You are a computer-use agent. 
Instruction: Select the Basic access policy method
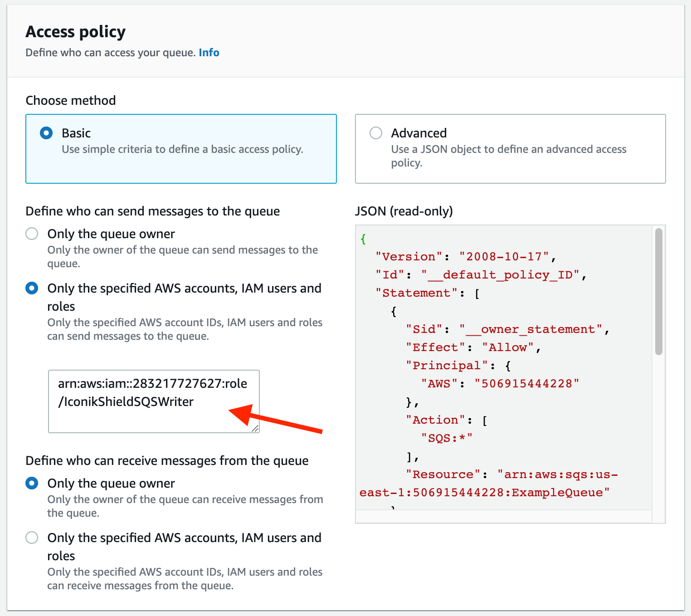point(46,133)
